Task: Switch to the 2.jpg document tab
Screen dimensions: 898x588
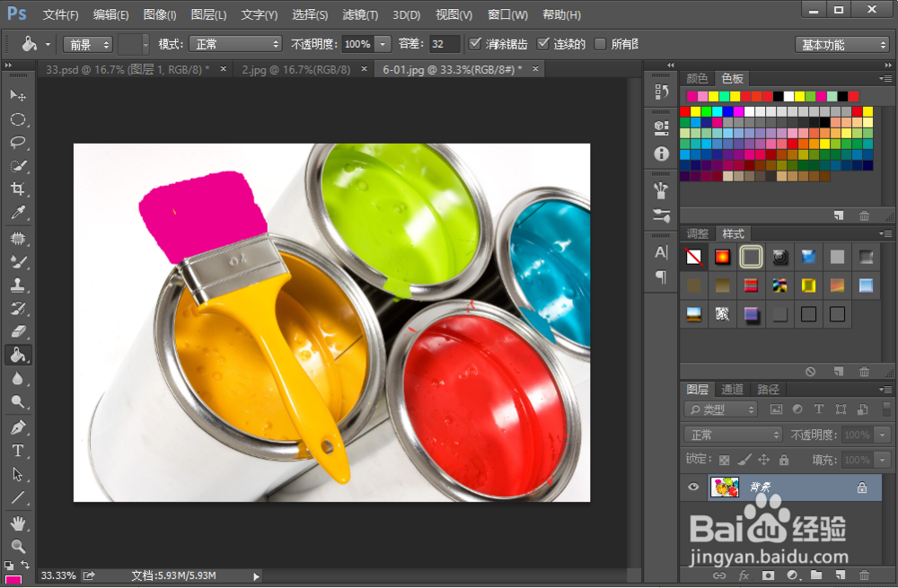Action: (296, 69)
